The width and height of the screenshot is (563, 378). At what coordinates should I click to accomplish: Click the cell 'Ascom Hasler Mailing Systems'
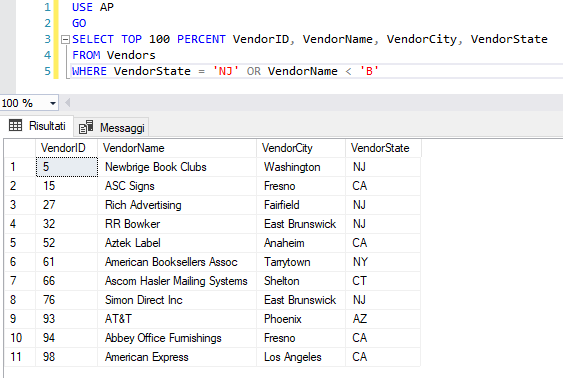tap(177, 281)
